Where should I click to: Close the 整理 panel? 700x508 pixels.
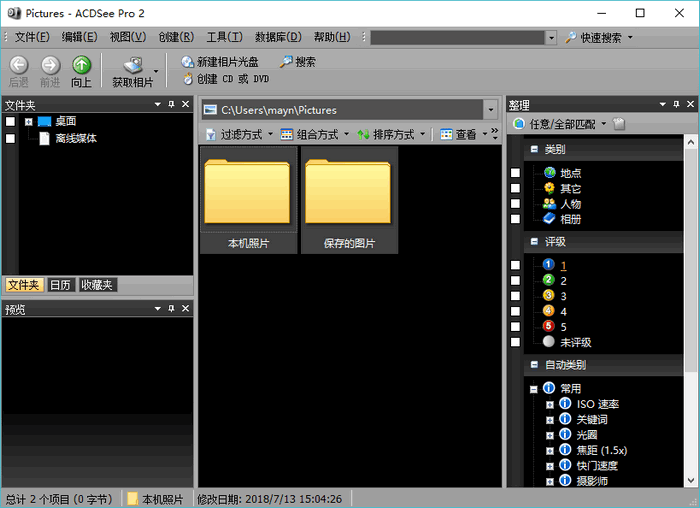(x=691, y=104)
